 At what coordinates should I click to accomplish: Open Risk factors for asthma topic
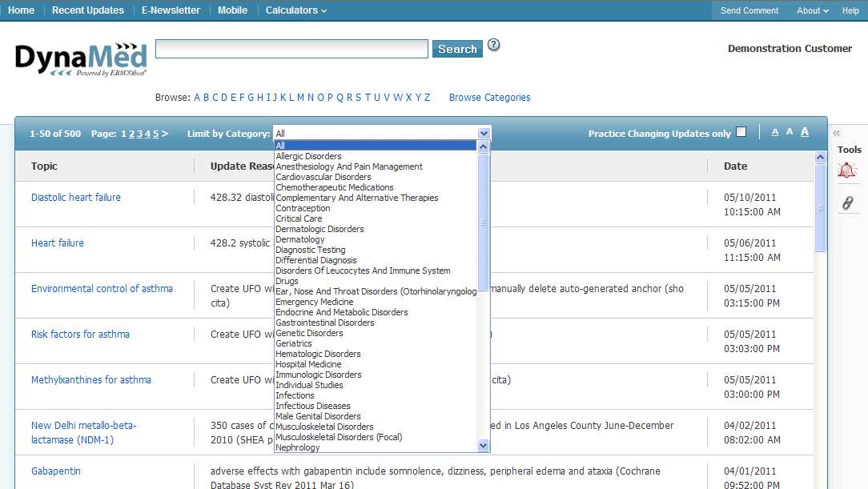pyautogui.click(x=80, y=334)
